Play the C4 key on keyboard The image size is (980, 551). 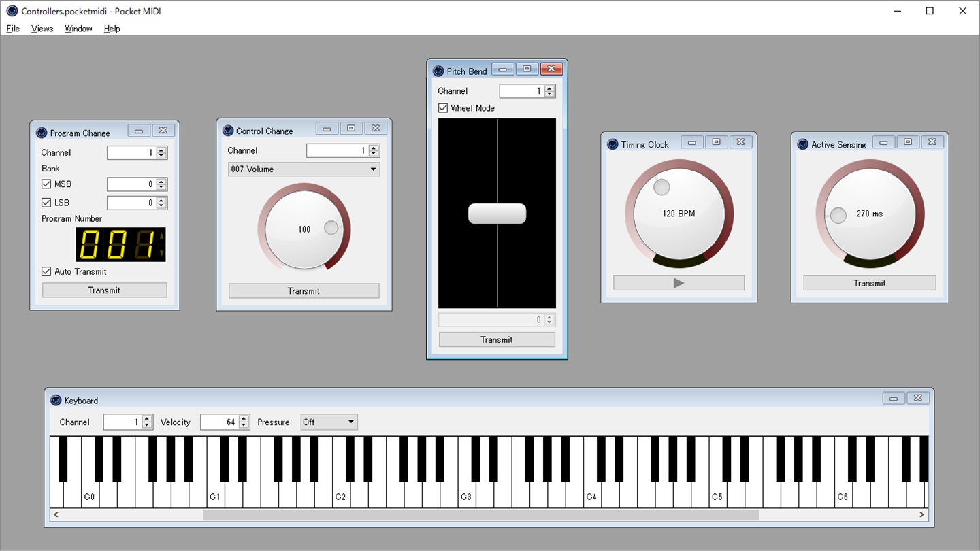[592, 496]
